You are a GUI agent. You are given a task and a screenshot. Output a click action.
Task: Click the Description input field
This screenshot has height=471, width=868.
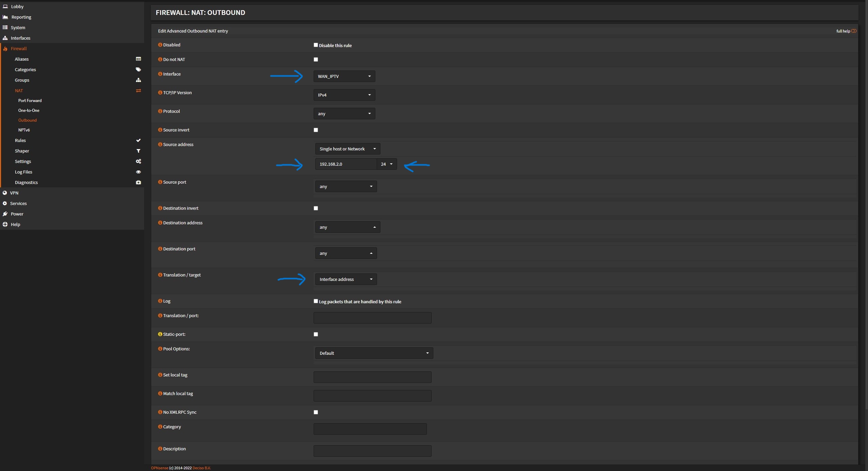372,451
